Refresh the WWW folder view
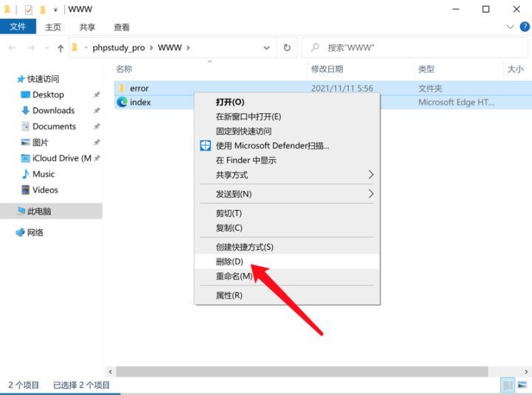The width and height of the screenshot is (532, 395). [287, 48]
